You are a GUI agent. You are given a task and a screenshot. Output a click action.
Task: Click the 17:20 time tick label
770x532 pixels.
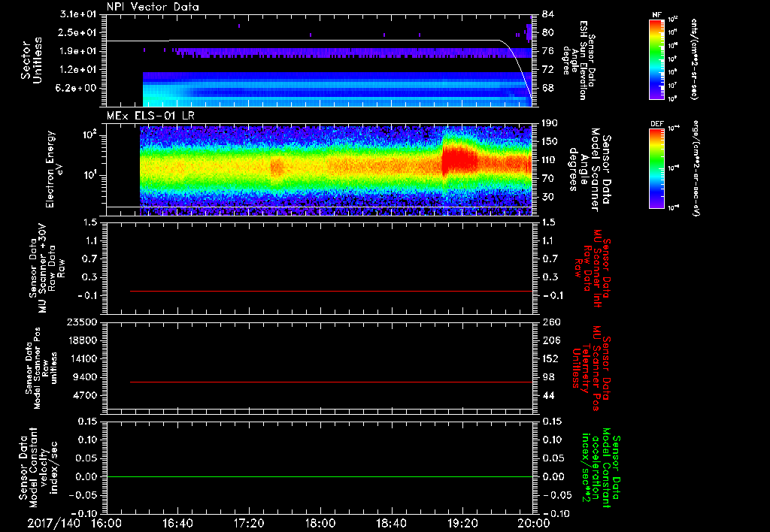click(x=249, y=523)
